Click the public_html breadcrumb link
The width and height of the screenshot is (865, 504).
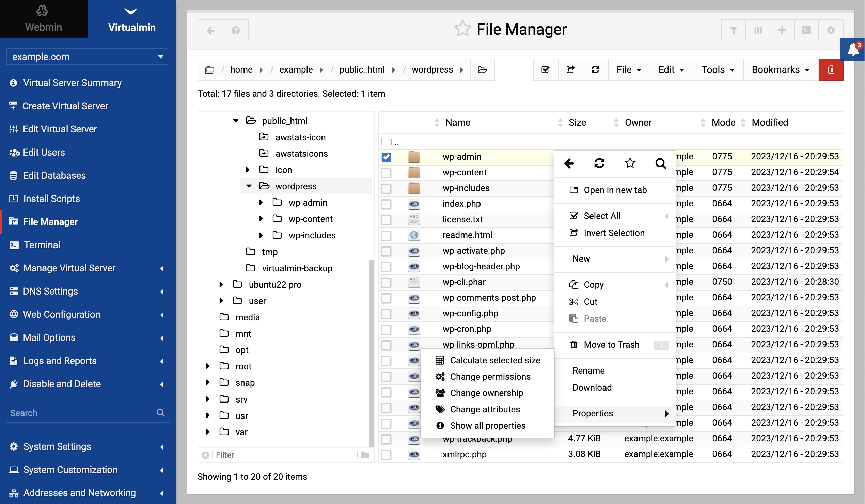[x=362, y=70]
